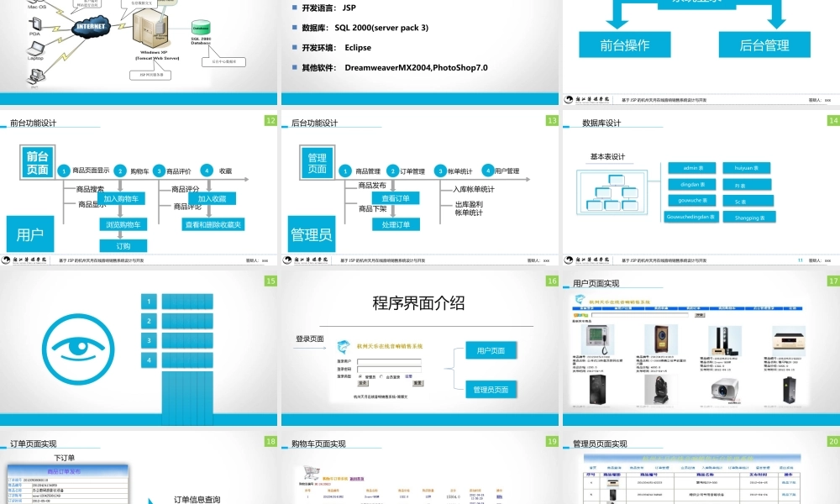Select the 管理员 radio button on the login form

pyautogui.click(x=360, y=376)
